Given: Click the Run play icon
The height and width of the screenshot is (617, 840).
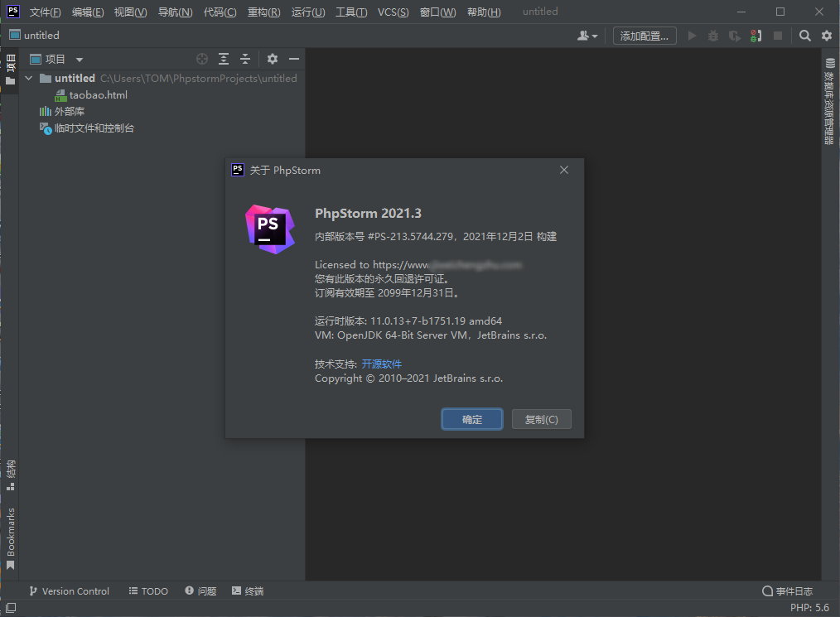Looking at the screenshot, I should [x=693, y=36].
